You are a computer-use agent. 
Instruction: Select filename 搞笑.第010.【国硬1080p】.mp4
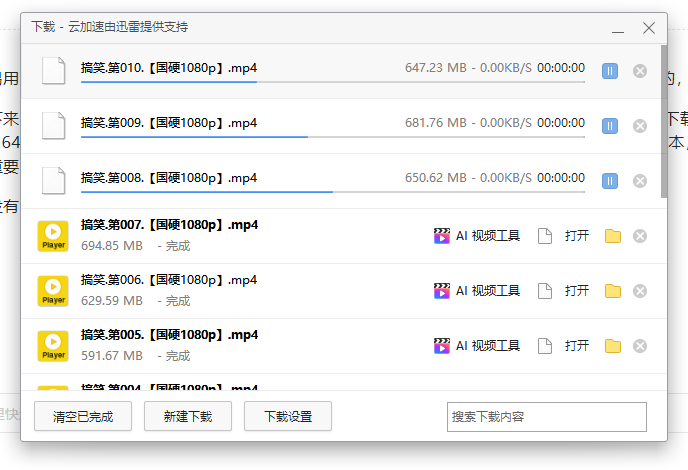tap(169, 68)
